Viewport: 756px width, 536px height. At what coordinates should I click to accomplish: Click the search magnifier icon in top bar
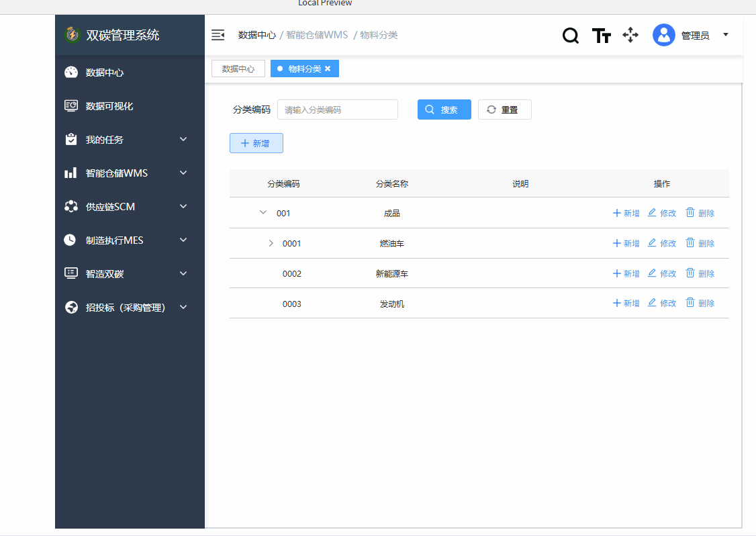point(570,35)
